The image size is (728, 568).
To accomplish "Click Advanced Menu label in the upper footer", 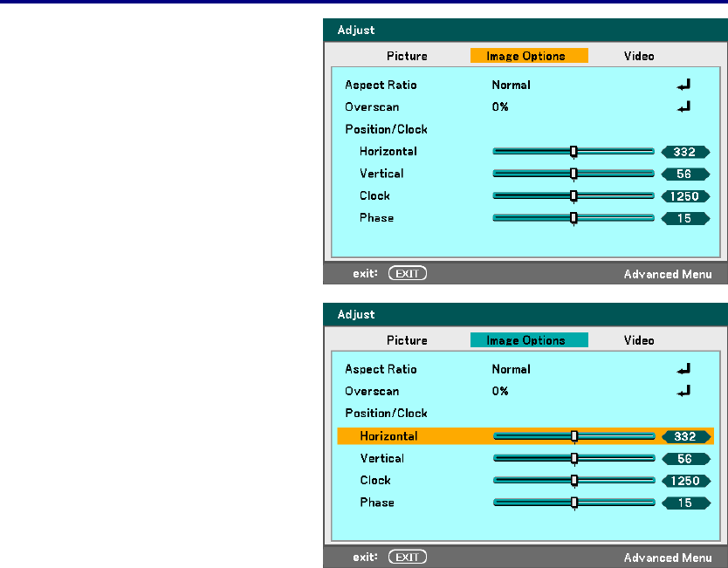I will [668, 274].
